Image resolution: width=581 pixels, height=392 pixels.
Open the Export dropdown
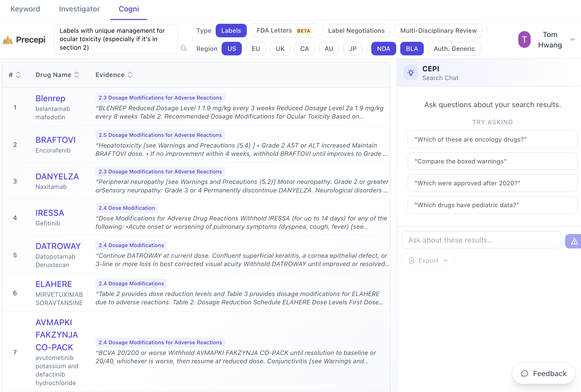click(428, 260)
